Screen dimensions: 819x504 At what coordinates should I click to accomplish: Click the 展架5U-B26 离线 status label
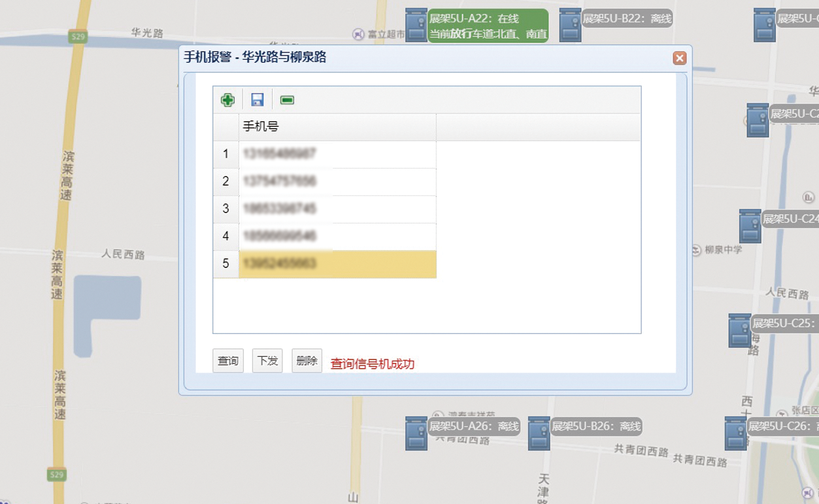click(x=596, y=427)
